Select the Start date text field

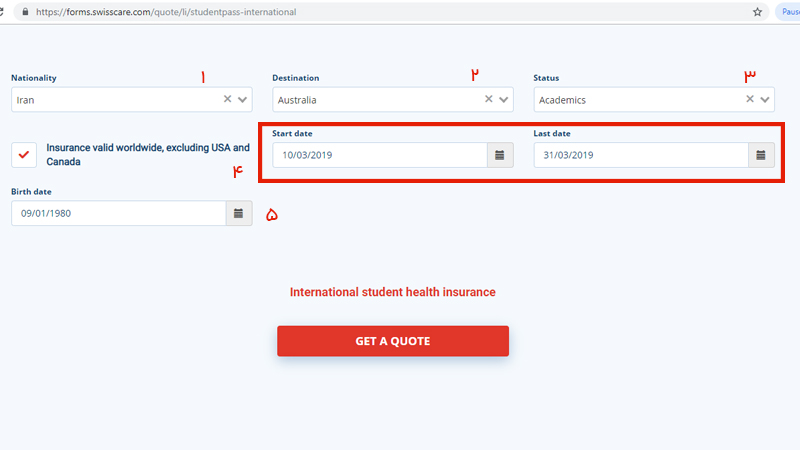380,155
